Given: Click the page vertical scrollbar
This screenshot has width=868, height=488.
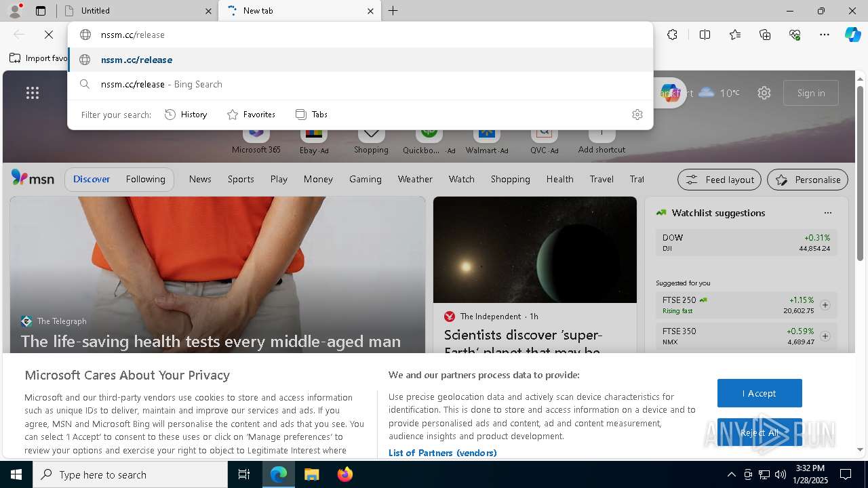Looking at the screenshot, I should coord(860,173).
